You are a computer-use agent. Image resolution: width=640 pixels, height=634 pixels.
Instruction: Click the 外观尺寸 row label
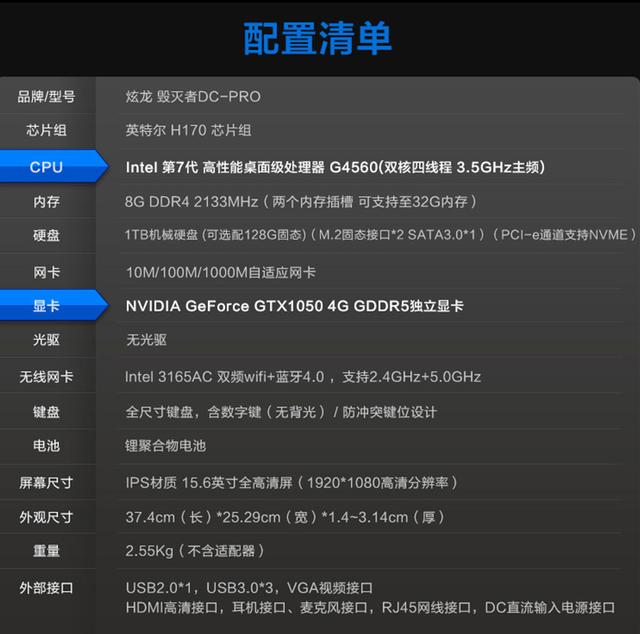(46, 518)
